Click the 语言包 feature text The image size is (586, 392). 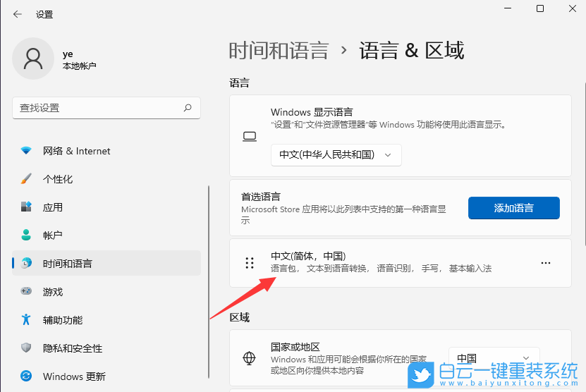pos(283,269)
